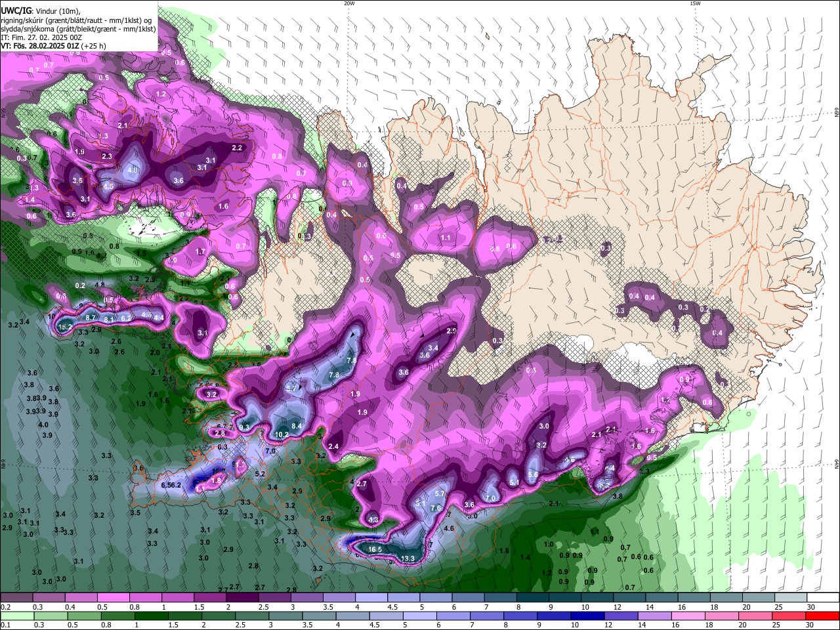840x630 pixels.
Task: Click the 0.2 label on the snow scale
Action: (x=5, y=607)
